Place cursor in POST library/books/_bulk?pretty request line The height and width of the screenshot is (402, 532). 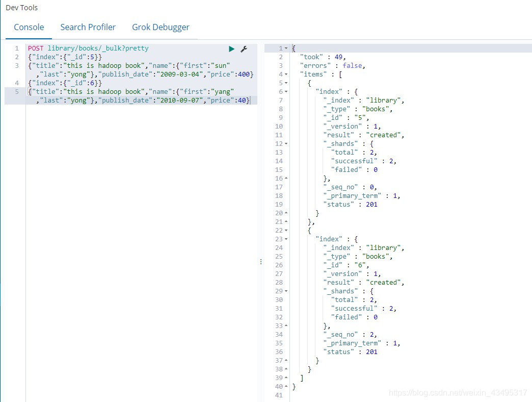[x=88, y=48]
